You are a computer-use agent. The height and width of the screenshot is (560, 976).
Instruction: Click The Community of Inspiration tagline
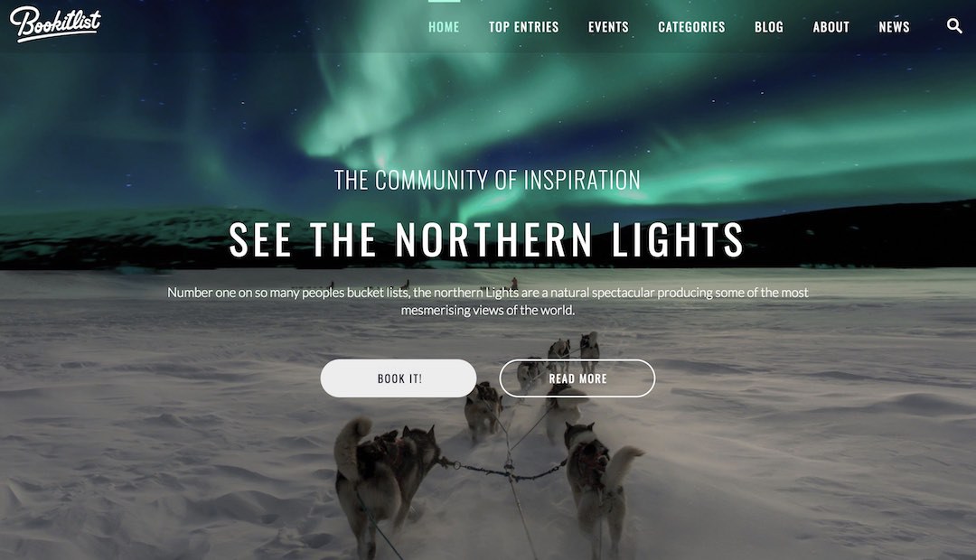click(x=487, y=181)
